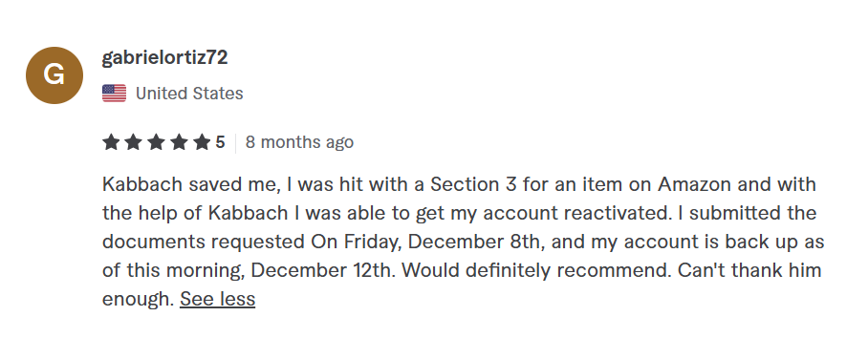Click the December 8th date in review
The image size is (868, 359).
[476, 242]
